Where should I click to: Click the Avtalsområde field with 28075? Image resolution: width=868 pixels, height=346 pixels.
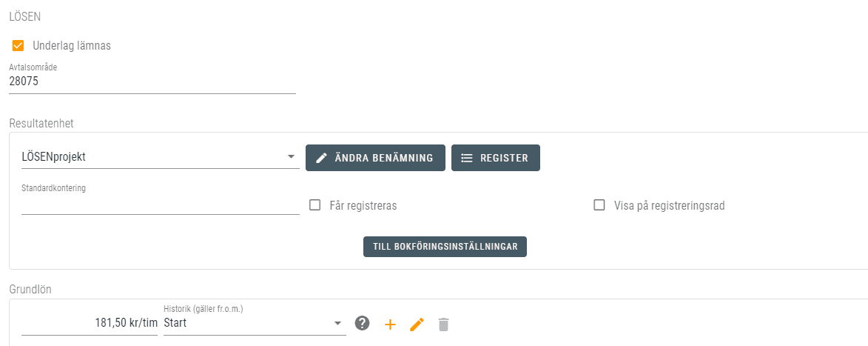tap(152, 82)
